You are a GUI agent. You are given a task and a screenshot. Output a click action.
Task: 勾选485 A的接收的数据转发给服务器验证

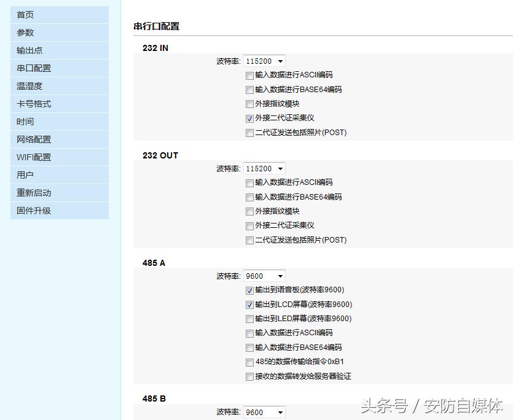click(x=249, y=376)
